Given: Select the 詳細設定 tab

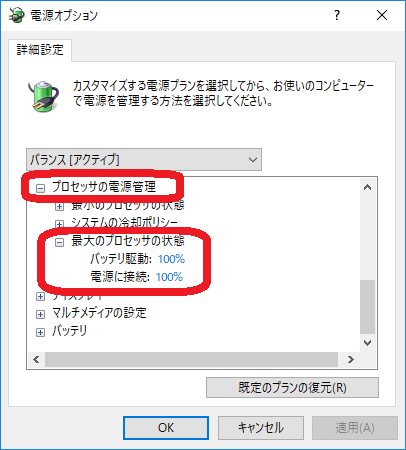Looking at the screenshot, I should tap(40, 50).
